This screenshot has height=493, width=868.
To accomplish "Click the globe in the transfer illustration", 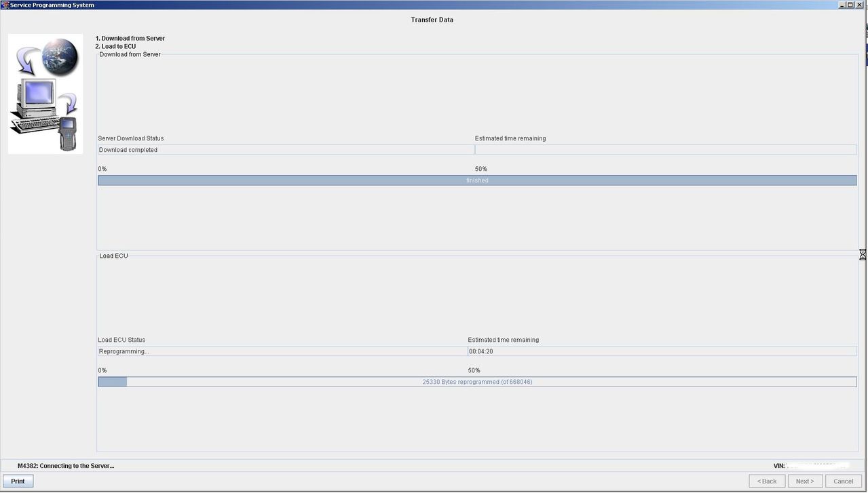I will pos(60,58).
